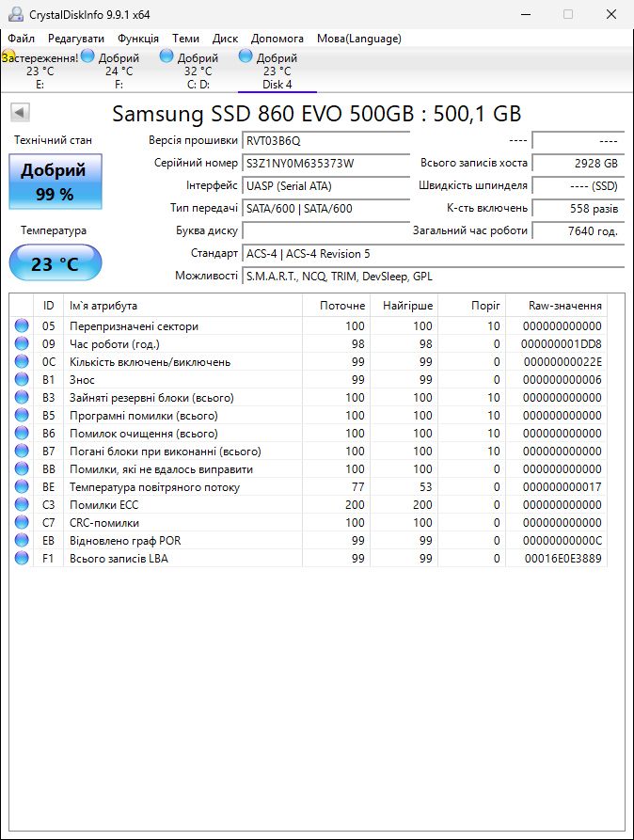634x840 pixels.
Task: Click the CrystalDiskInfo app icon in title bar
Action: click(x=16, y=14)
